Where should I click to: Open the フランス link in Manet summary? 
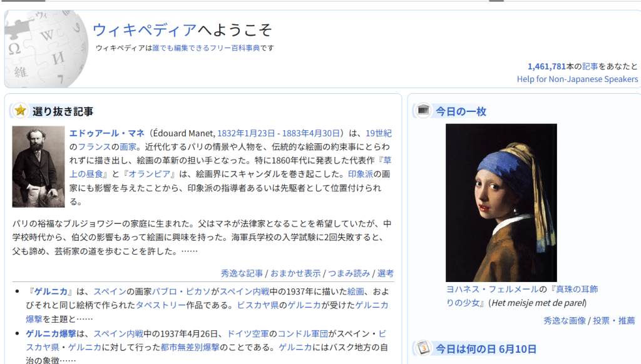coord(95,146)
